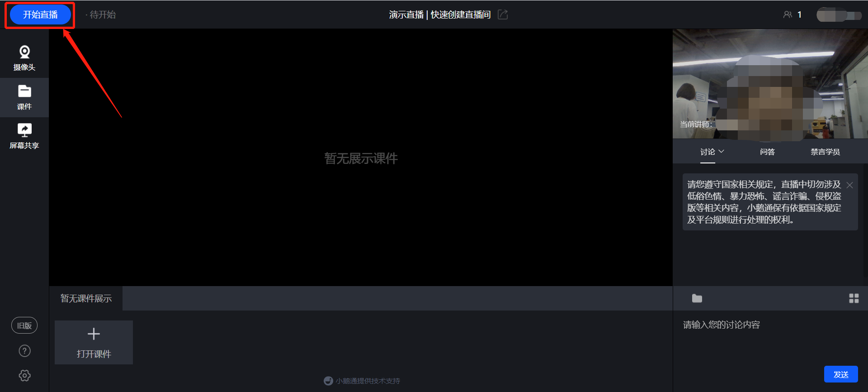The image size is (868, 392).
Task: Select the 课件 courseware icon
Action: tap(24, 97)
